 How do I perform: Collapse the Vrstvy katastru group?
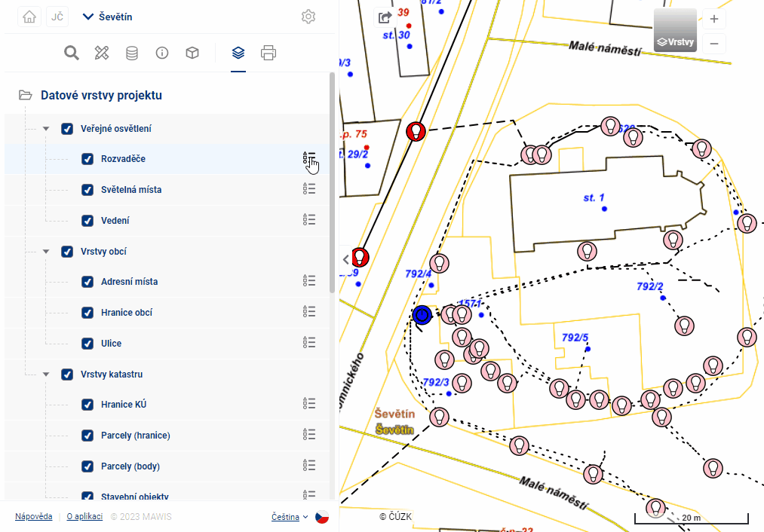pos(46,375)
